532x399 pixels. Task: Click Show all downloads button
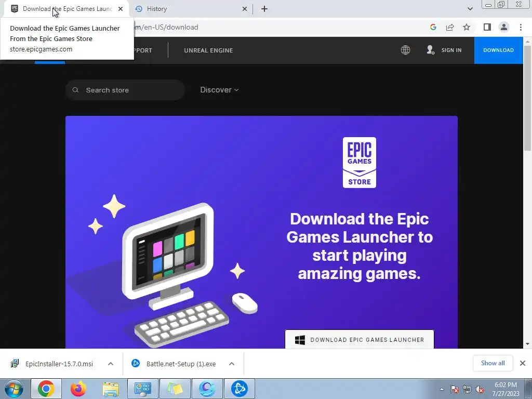493,363
